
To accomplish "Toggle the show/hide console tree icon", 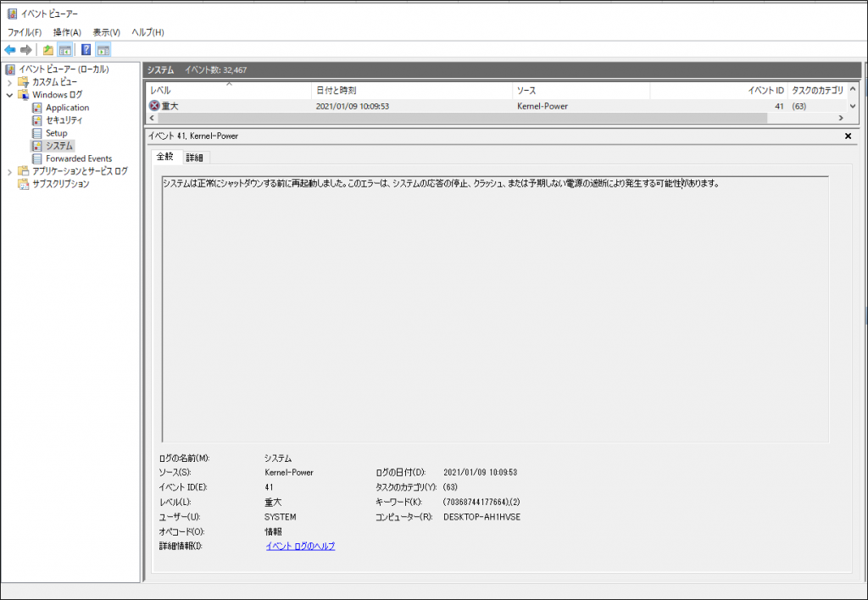I will click(x=65, y=50).
